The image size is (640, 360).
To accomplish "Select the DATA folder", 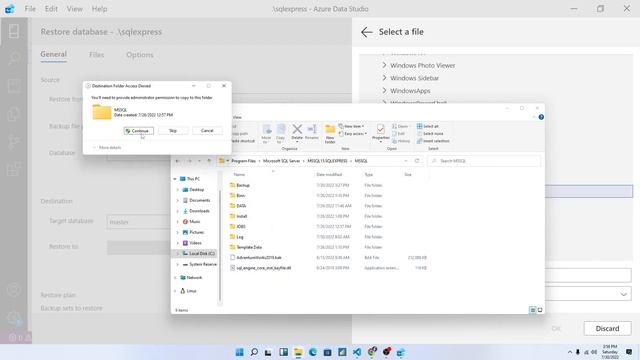I will (x=241, y=206).
